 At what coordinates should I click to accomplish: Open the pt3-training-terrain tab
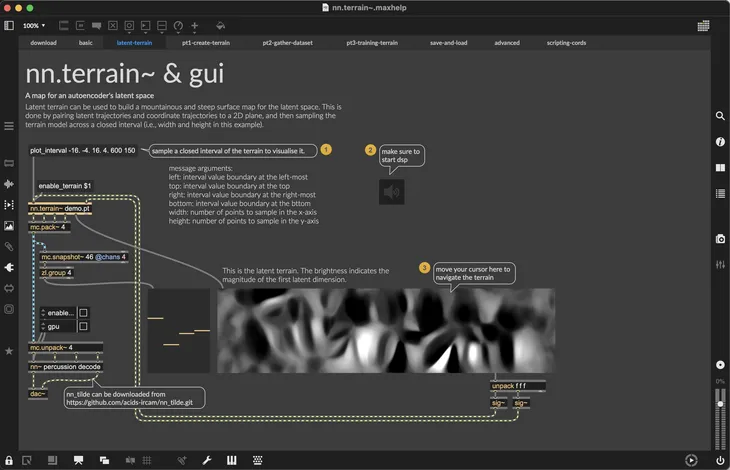click(x=372, y=43)
